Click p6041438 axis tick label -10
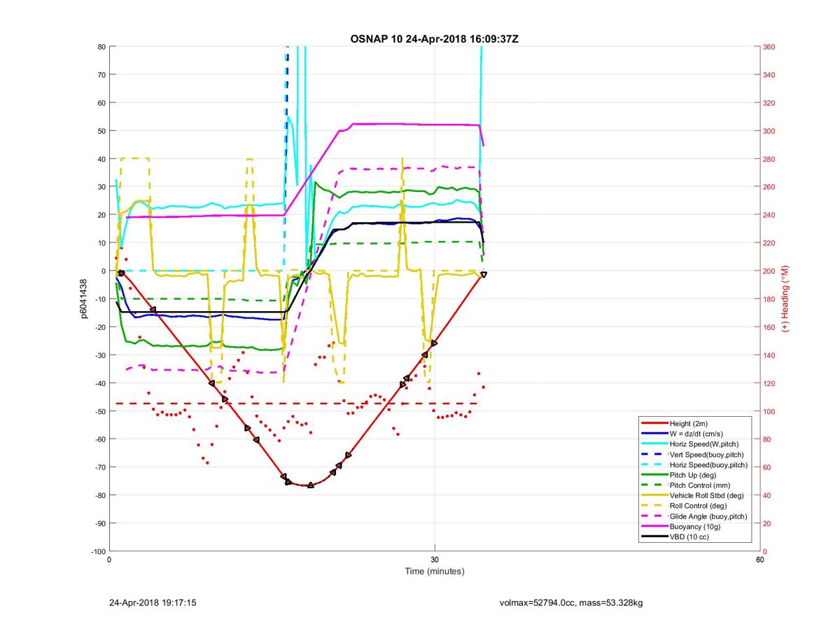Image resolution: width=840 pixels, height=620 pixels. click(100, 299)
